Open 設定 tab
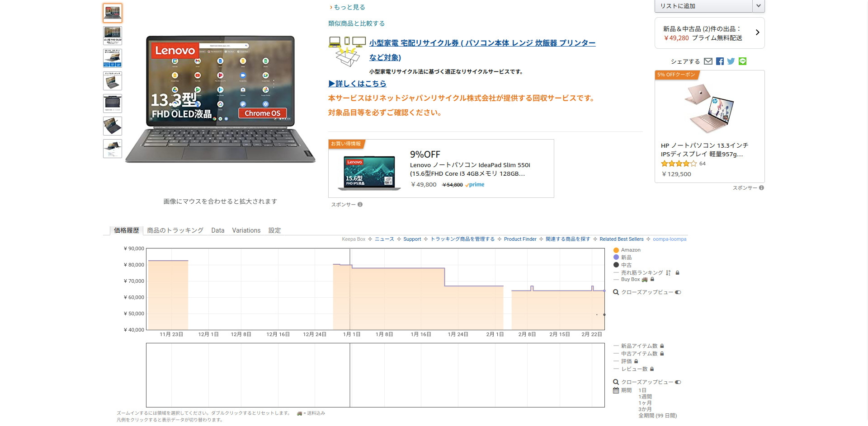The height and width of the screenshot is (426, 868). coord(275,230)
